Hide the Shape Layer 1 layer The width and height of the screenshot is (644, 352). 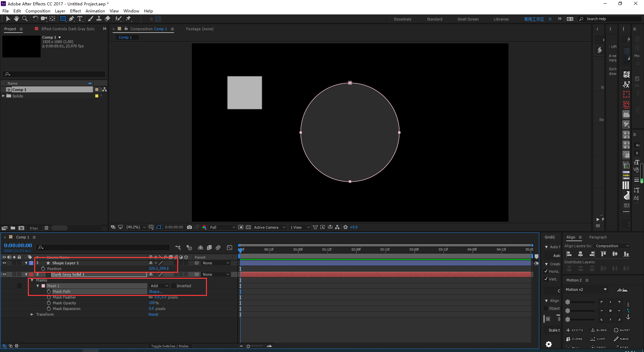click(4, 263)
